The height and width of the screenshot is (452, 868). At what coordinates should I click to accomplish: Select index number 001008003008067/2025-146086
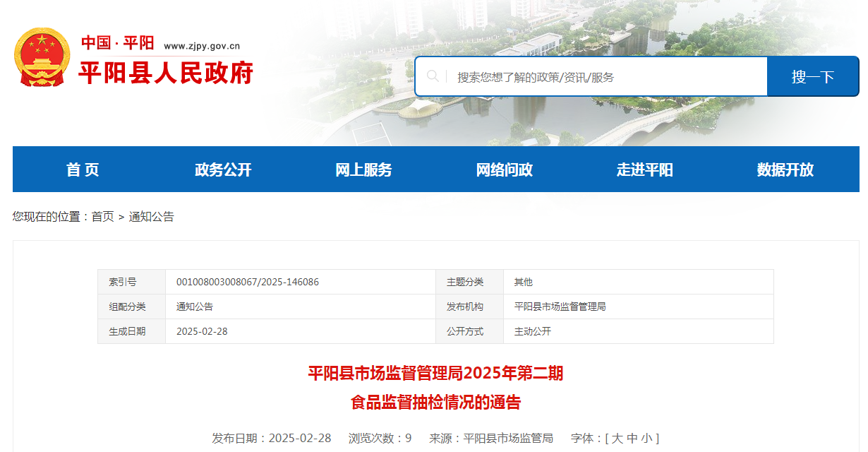248,282
